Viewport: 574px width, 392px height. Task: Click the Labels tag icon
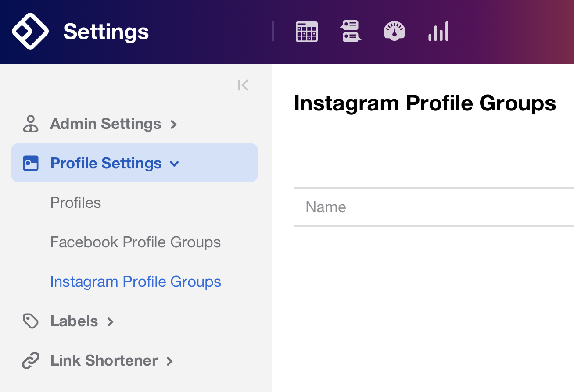(31, 321)
